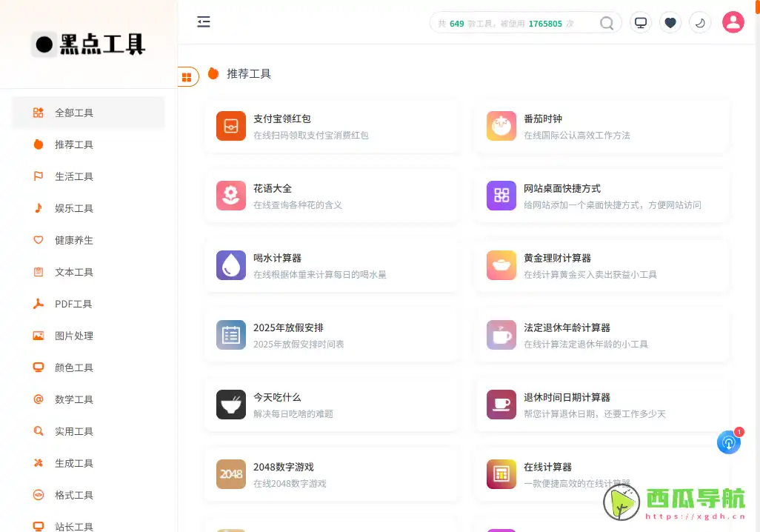
Task: Click the 番茄时钟 tomato icon
Action: pyautogui.click(x=501, y=126)
